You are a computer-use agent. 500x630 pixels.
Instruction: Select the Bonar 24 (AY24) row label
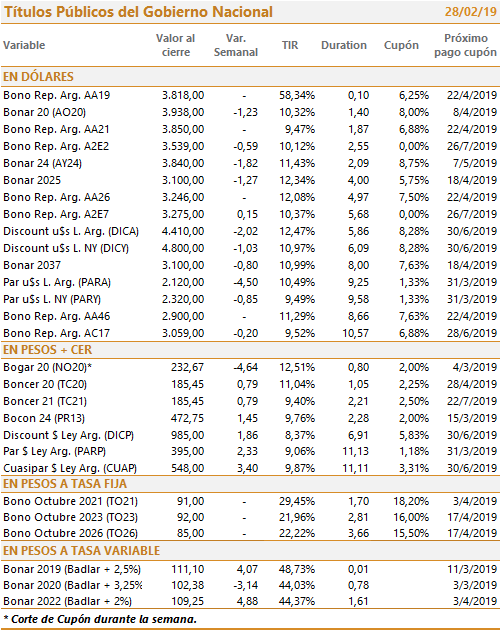click(x=43, y=163)
